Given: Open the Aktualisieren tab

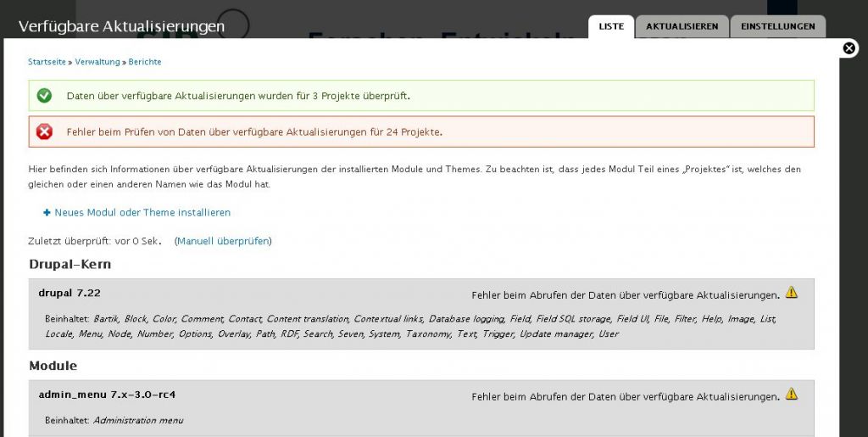Looking at the screenshot, I should pos(682,26).
